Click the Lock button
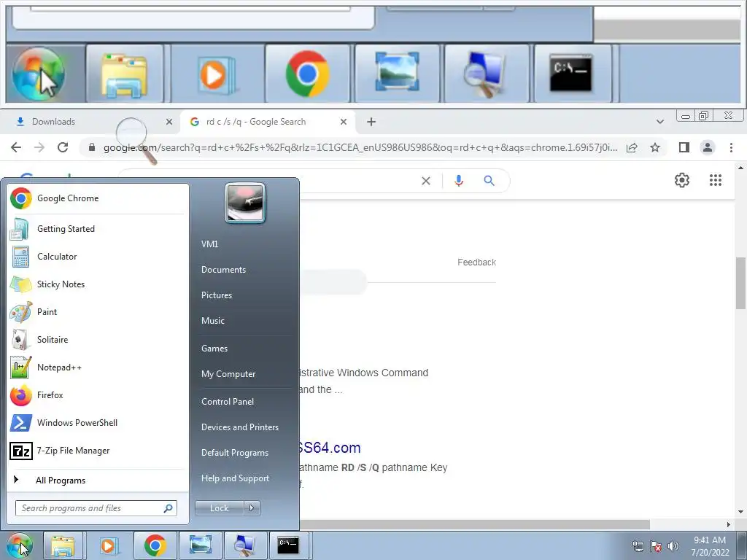The width and height of the screenshot is (747, 560). [x=219, y=508]
